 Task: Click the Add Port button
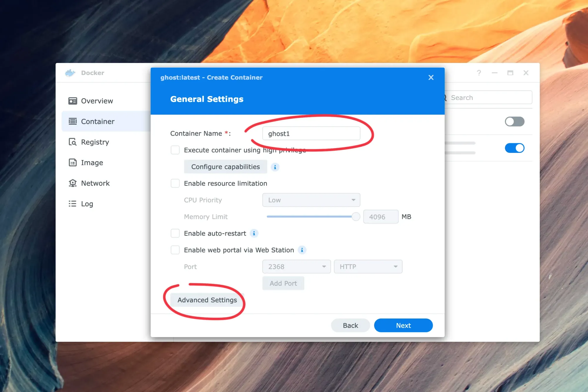(x=283, y=283)
